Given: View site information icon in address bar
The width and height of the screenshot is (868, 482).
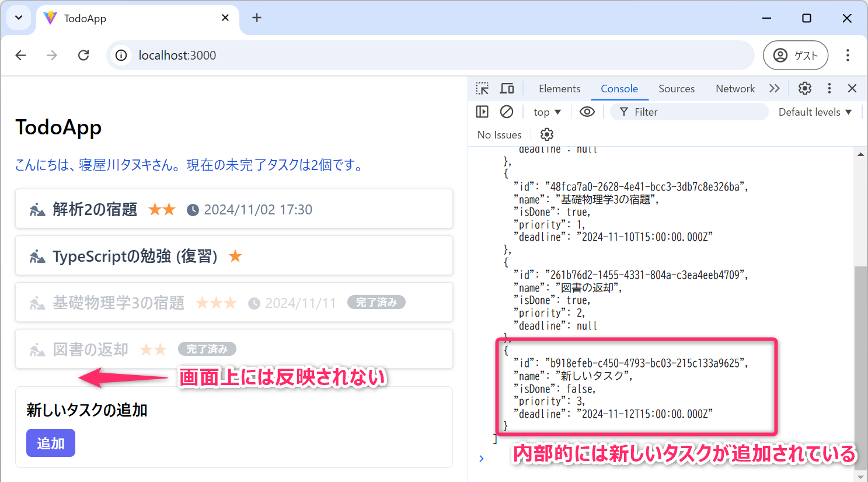Looking at the screenshot, I should (x=121, y=55).
